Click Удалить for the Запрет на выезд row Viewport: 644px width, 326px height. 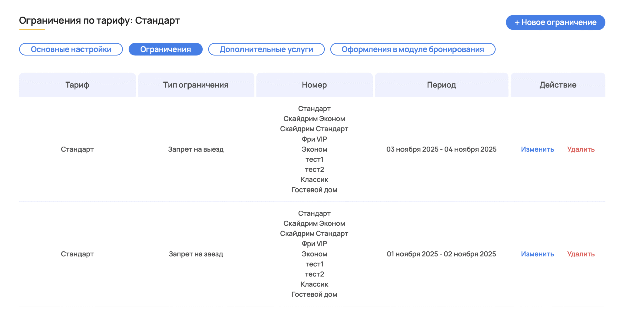coord(581,149)
